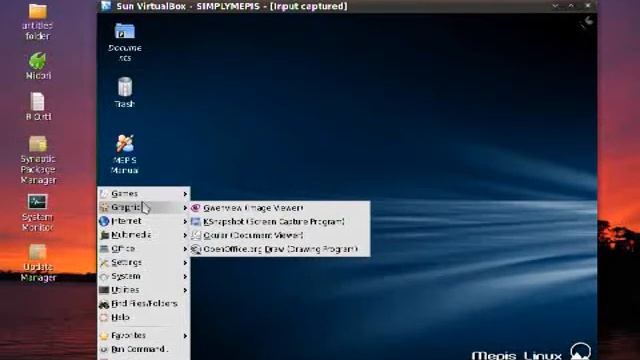This screenshot has width=640, height=360.
Task: Launch Synaptic Package Manager icon
Action: pyautogui.click(x=38, y=144)
